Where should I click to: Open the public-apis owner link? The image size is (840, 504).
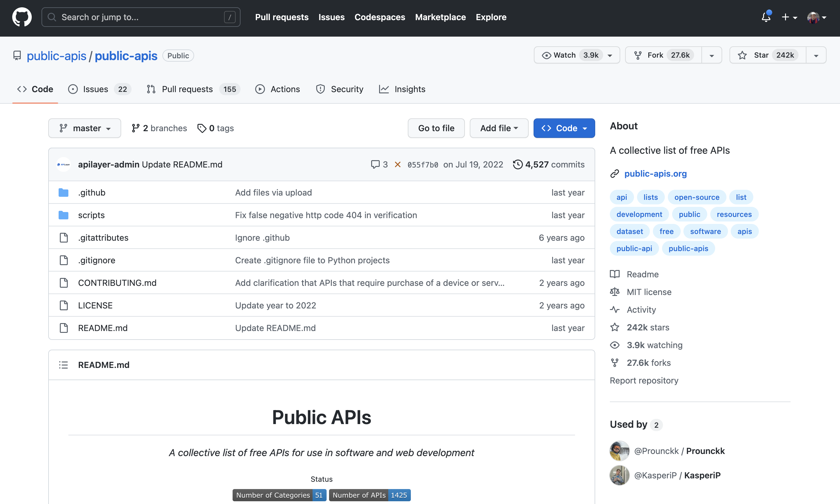tap(56, 56)
